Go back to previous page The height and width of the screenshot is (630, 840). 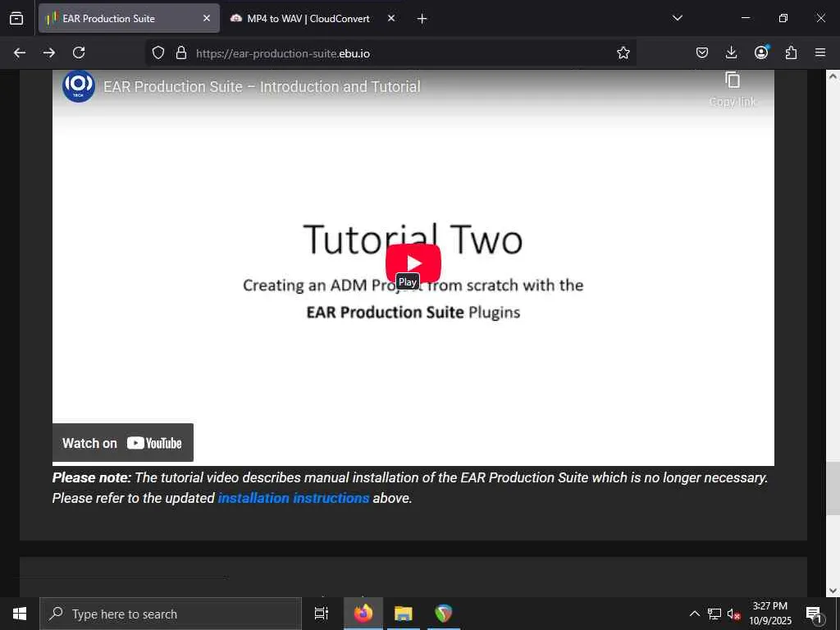click(20, 52)
